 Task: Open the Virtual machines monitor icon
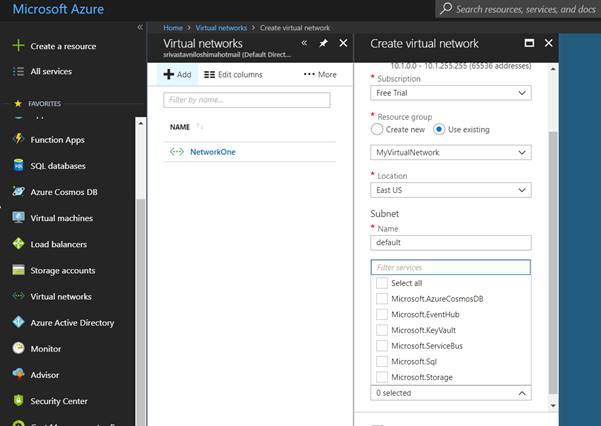coord(18,217)
